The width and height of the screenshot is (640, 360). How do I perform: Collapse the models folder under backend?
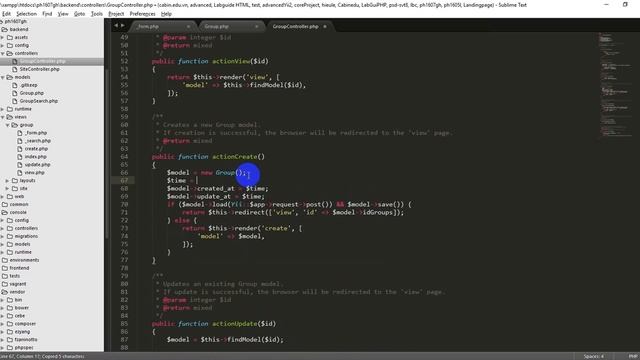3,77
